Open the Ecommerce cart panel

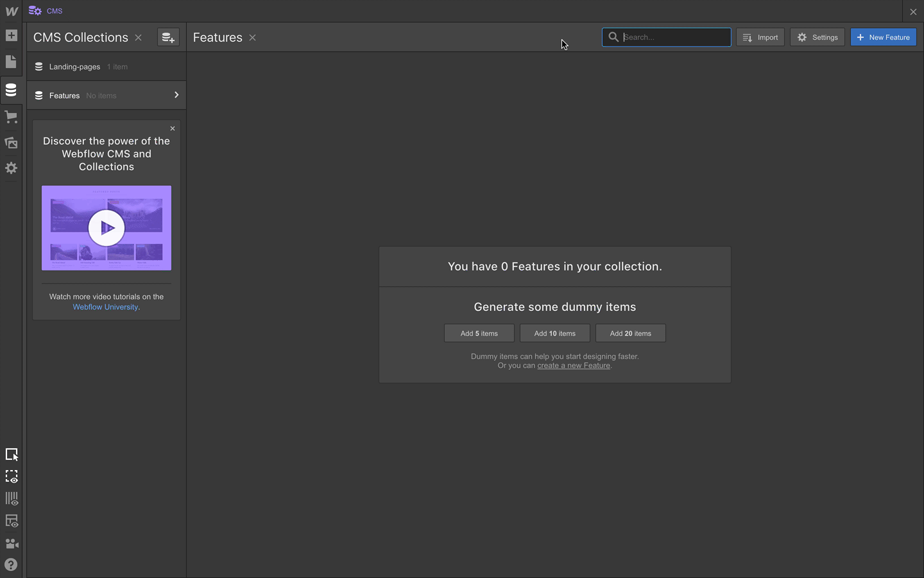(11, 117)
